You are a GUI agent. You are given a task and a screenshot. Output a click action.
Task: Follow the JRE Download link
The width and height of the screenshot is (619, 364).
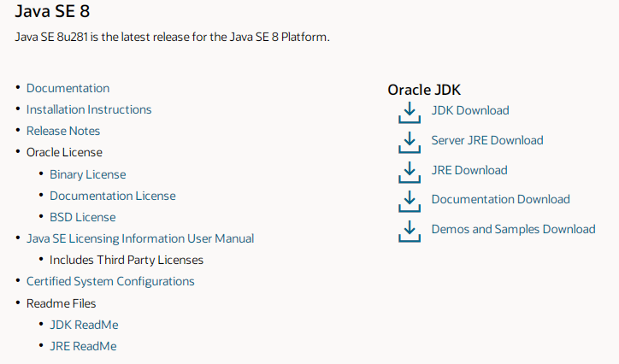(x=469, y=170)
